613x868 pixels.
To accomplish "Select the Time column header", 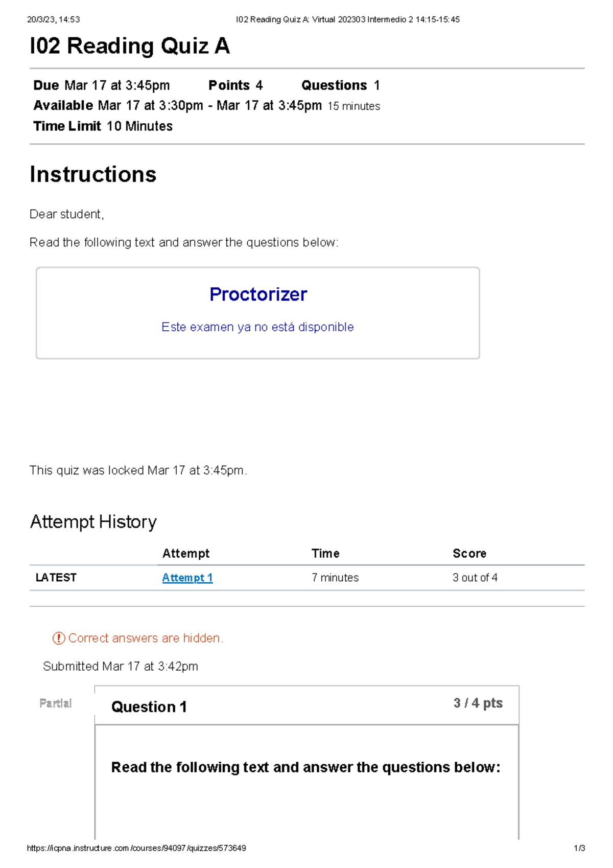I will (x=325, y=553).
